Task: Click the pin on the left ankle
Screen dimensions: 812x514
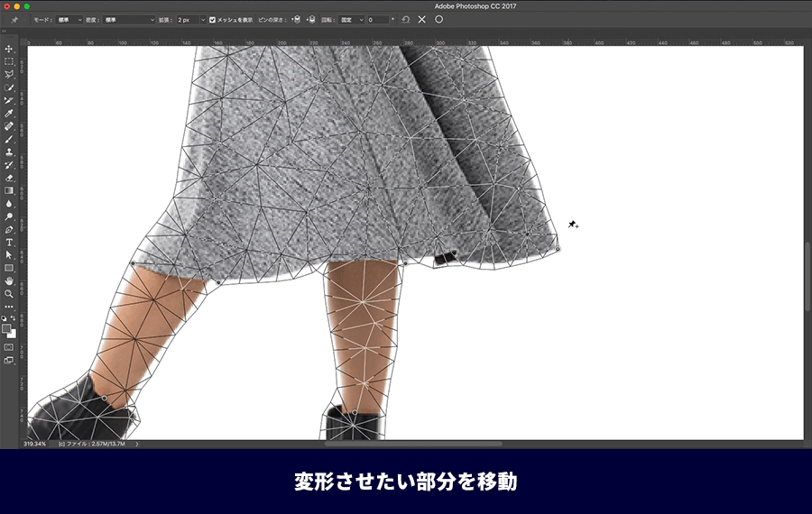Action: (x=104, y=398)
